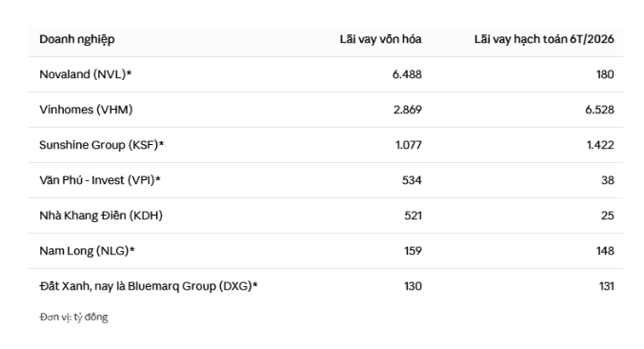Select the Vinhomes (VHM) company name

click(x=86, y=110)
